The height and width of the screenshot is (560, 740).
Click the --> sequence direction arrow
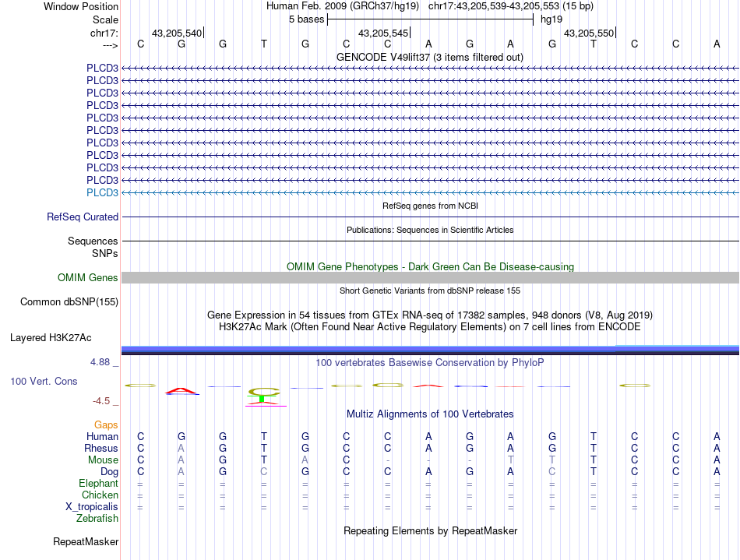coord(111,45)
